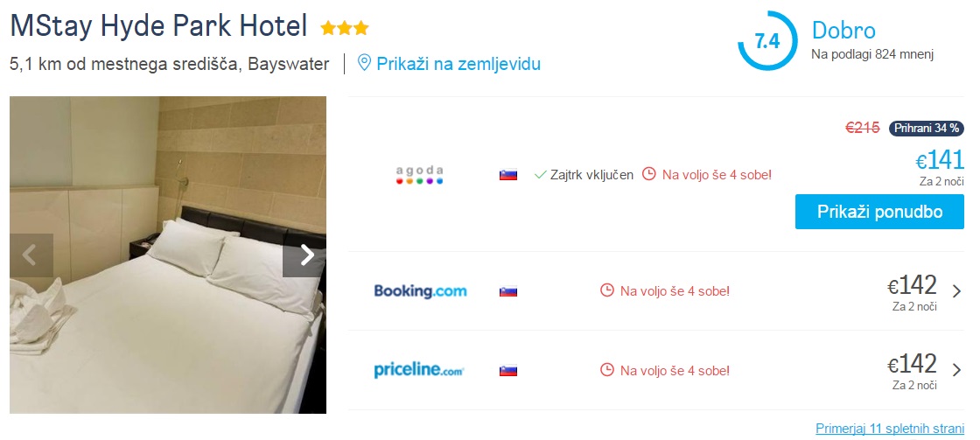
Task: Click the clock icon in Priceline row
Action: 607,370
